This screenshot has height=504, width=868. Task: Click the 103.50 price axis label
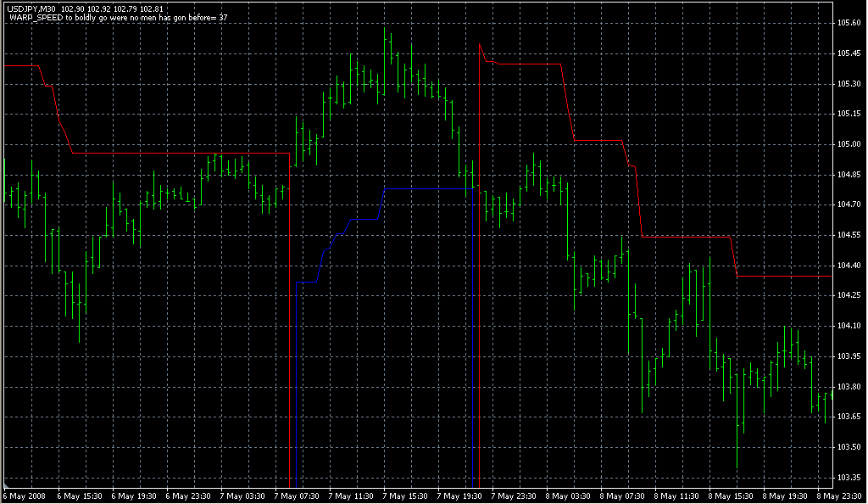click(x=849, y=447)
